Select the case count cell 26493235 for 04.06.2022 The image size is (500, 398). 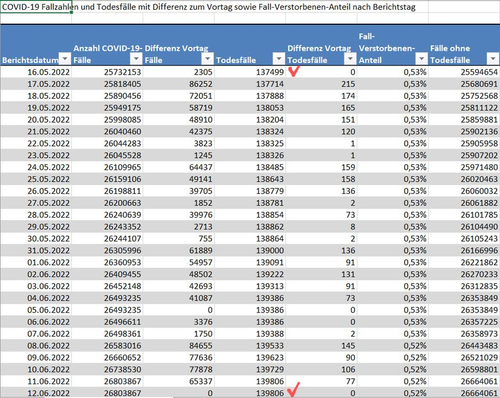tap(107, 298)
